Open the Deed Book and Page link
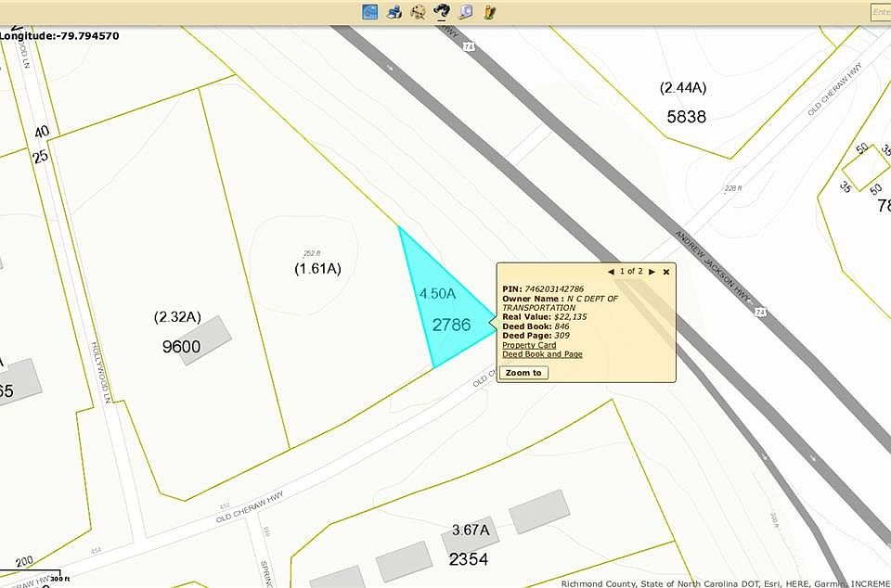Image resolution: width=891 pixels, height=588 pixels. [x=542, y=354]
